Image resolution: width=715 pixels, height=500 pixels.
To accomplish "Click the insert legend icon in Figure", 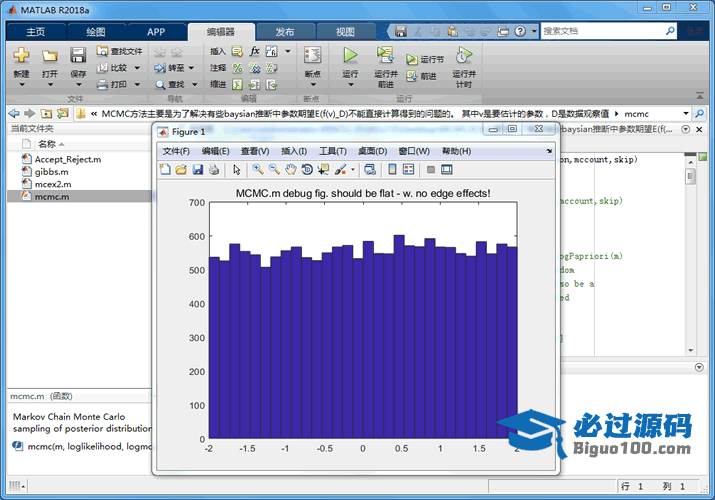I will [x=409, y=170].
